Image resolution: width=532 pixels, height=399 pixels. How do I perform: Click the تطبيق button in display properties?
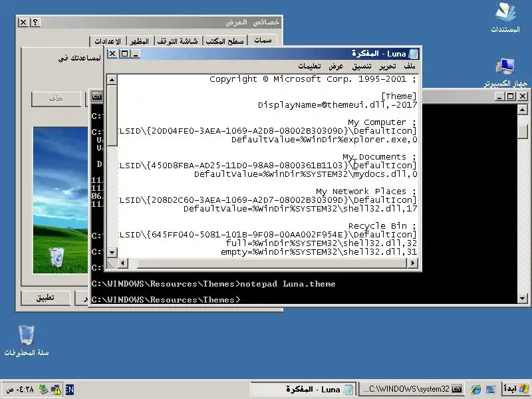45,297
